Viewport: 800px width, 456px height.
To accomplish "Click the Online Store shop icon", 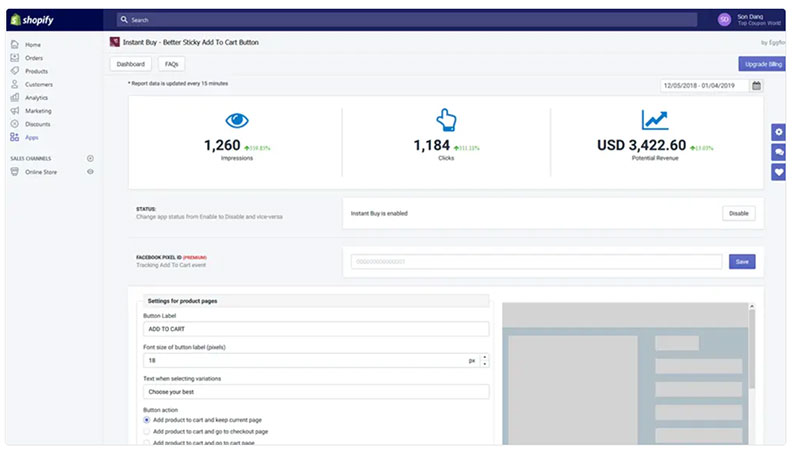I will [15, 172].
